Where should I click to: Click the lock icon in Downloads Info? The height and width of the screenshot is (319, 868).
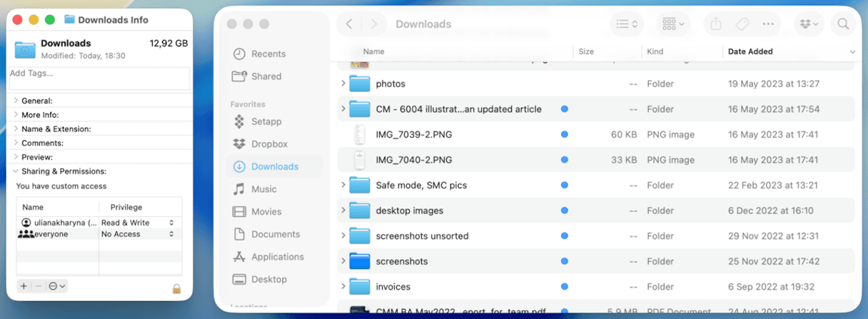pos(176,288)
